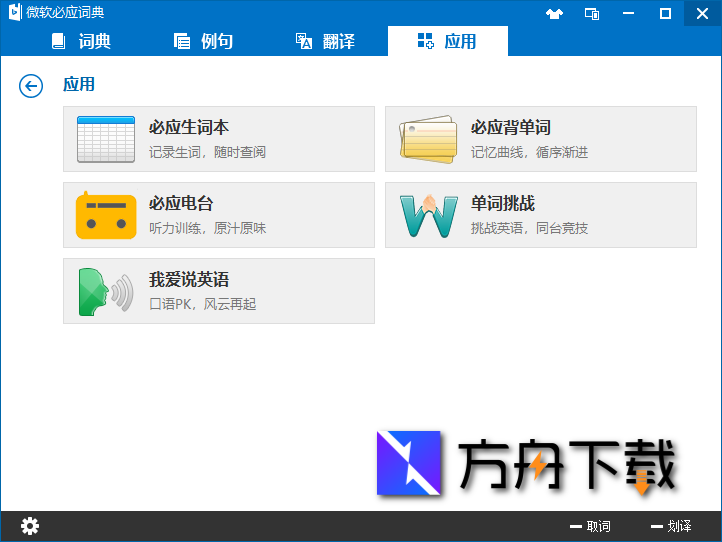Toggle the 取词 word capture option
The height and width of the screenshot is (542, 722).
[591, 526]
